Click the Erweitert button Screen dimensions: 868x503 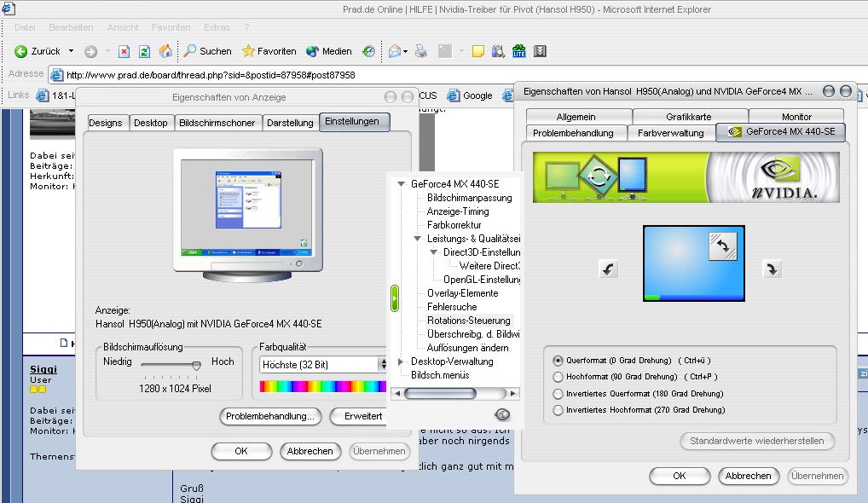click(x=363, y=416)
